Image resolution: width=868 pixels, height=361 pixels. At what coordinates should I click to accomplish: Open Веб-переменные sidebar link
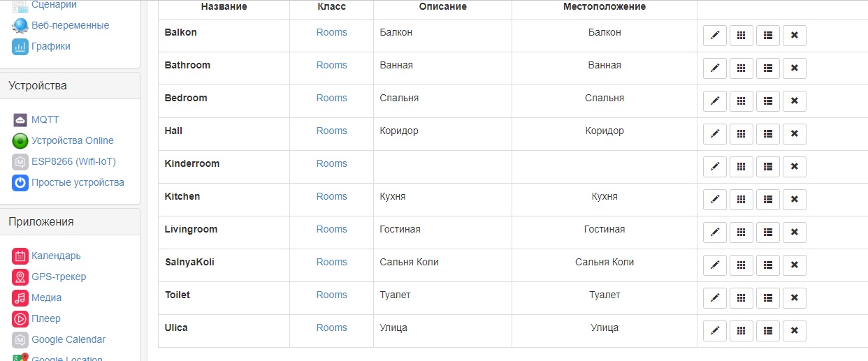coord(70,25)
